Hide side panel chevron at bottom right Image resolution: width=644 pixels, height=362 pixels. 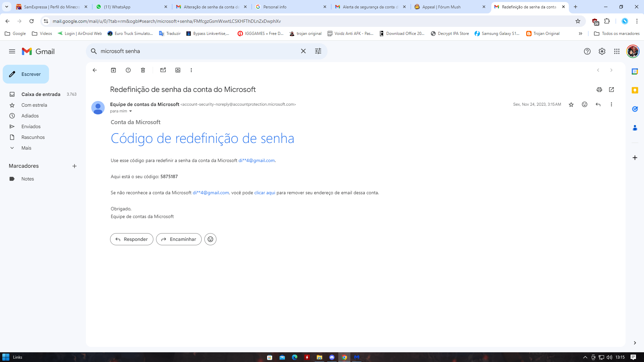click(635, 343)
